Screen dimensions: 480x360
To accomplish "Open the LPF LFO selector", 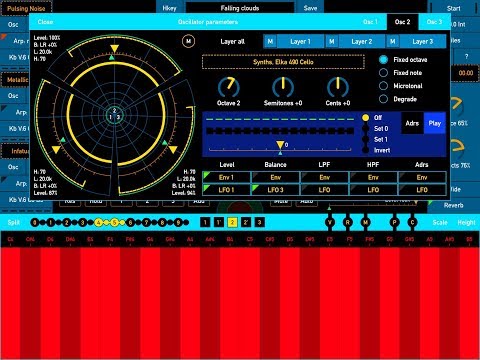I will pyautogui.click(x=324, y=190).
